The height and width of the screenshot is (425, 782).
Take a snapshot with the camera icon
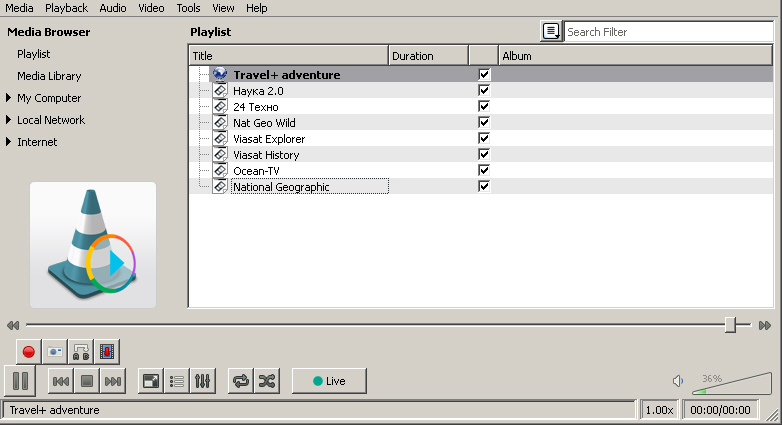(55, 352)
